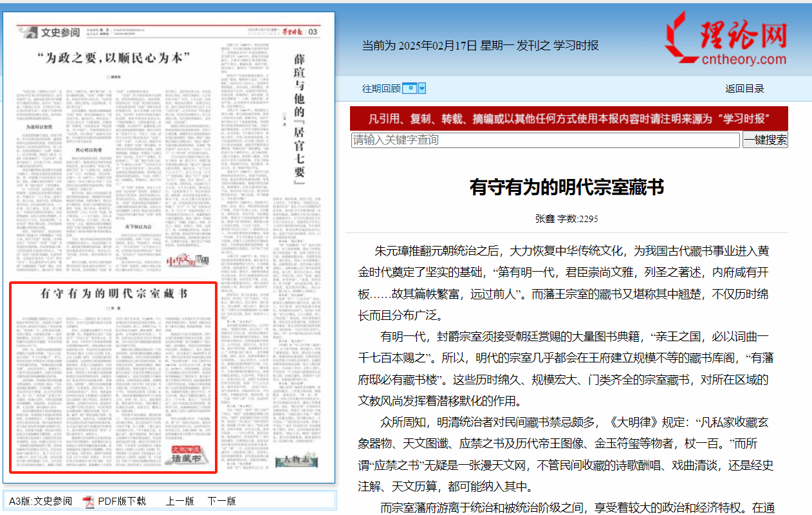812x515 pixels.
Task: Open the 为政之要,以顺民心为本 article on the page preview
Action: click(x=113, y=59)
